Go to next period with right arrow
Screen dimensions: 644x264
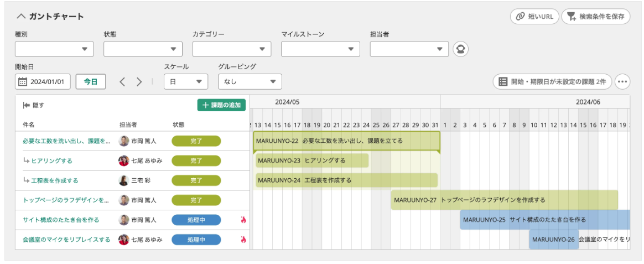click(139, 81)
